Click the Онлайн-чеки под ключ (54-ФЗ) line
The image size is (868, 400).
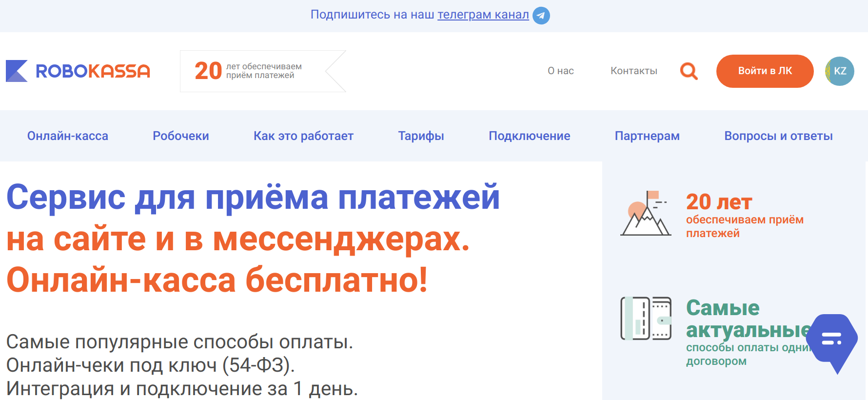(x=151, y=365)
